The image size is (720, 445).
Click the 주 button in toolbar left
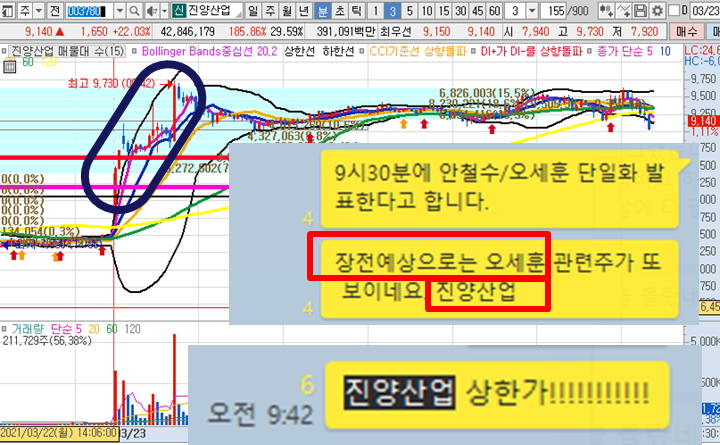point(24,10)
